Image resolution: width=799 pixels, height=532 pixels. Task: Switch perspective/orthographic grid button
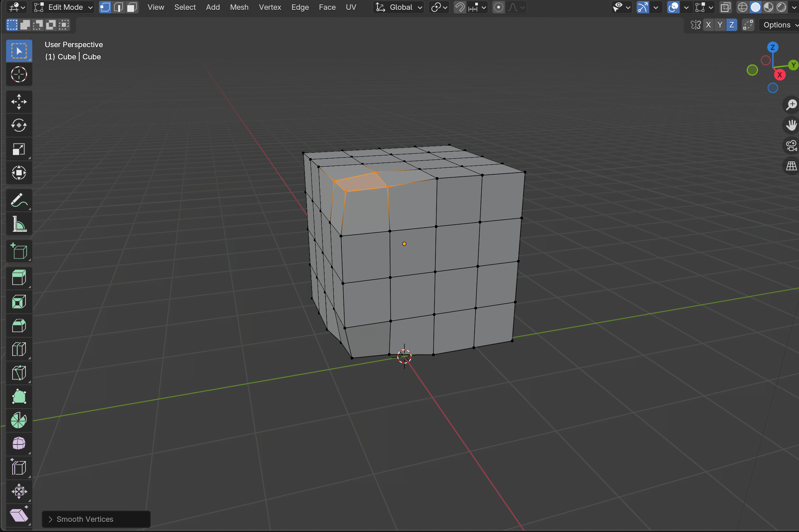pyautogui.click(x=792, y=166)
